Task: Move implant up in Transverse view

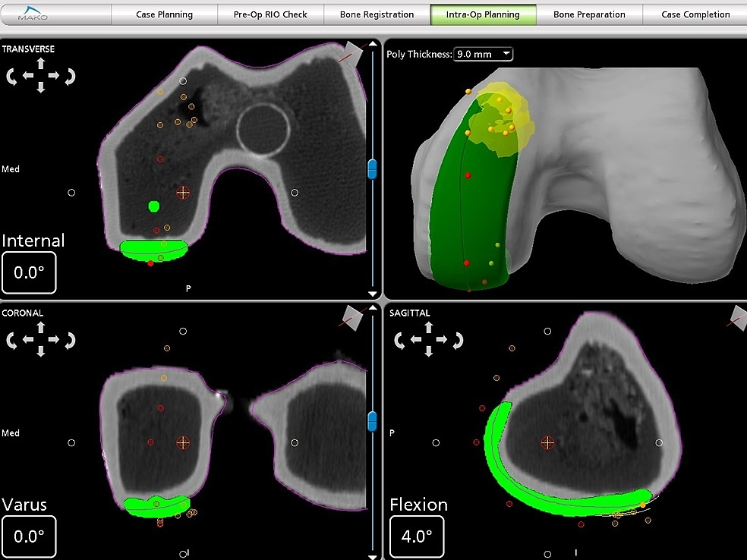Action: pyautogui.click(x=41, y=64)
